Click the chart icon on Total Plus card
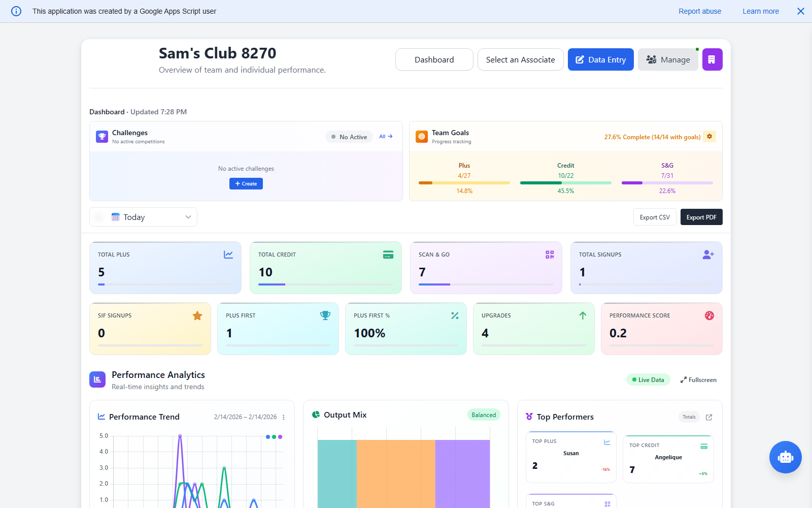This screenshot has width=812, height=508. click(228, 255)
